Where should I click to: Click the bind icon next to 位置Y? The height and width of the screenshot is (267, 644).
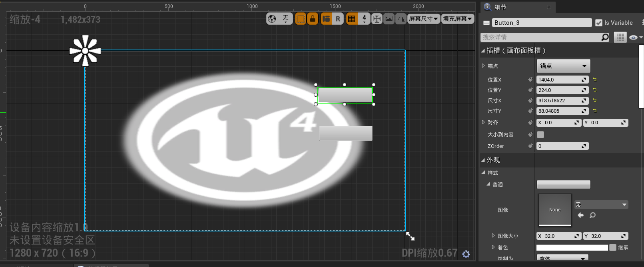[x=530, y=90]
